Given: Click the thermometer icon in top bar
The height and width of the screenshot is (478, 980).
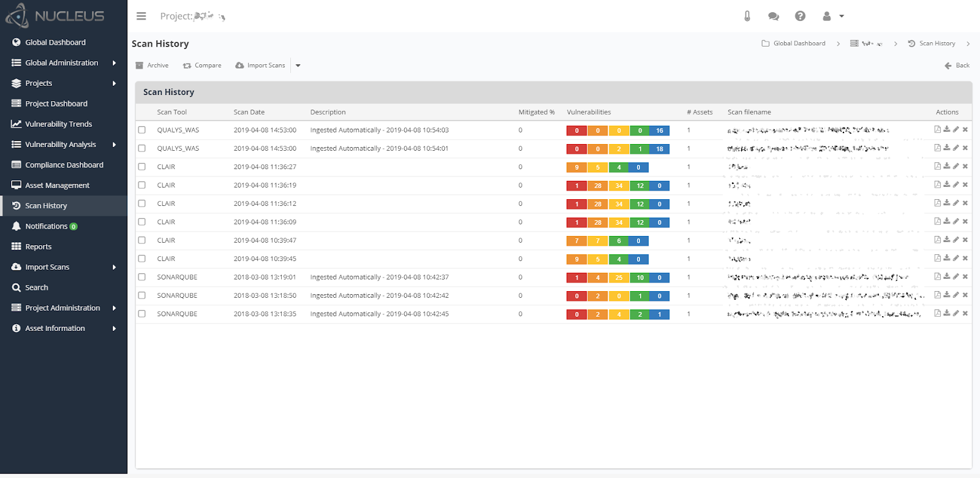Looking at the screenshot, I should click(747, 16).
